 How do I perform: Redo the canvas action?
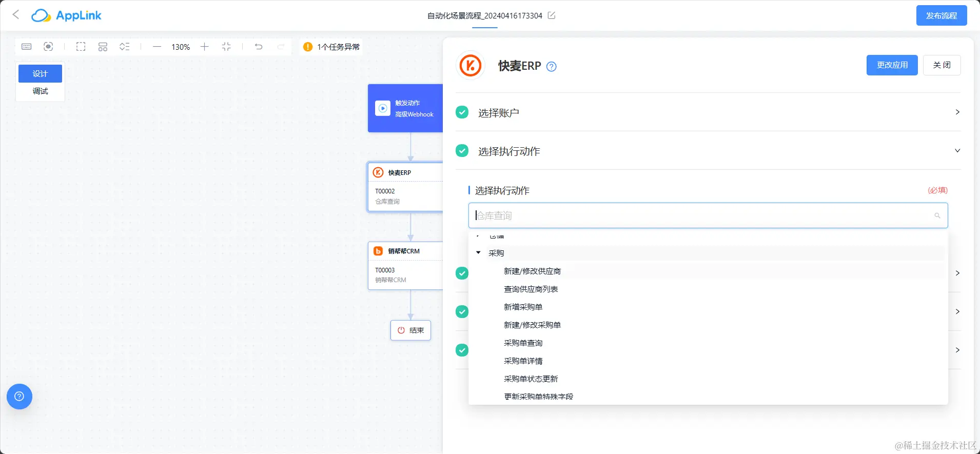tap(281, 47)
